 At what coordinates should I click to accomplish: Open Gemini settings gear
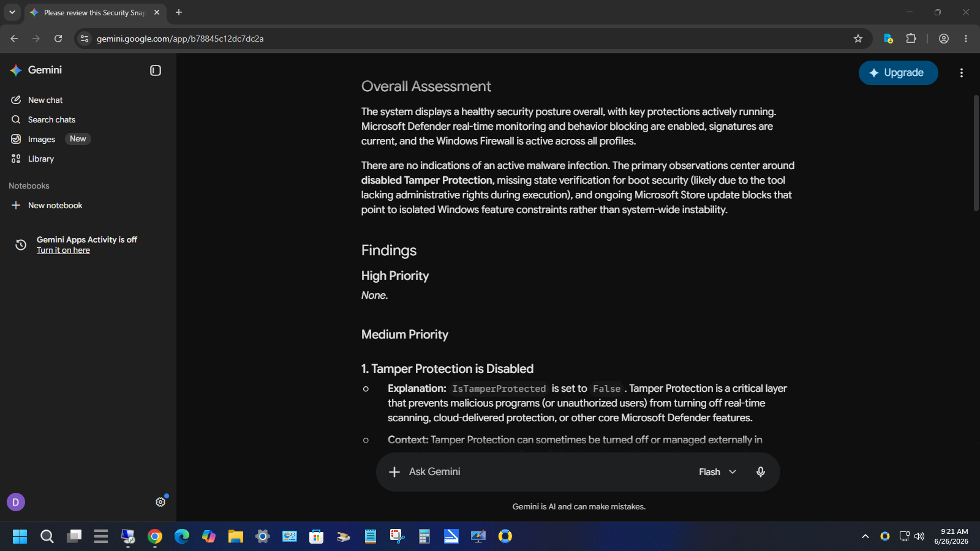coord(160,502)
